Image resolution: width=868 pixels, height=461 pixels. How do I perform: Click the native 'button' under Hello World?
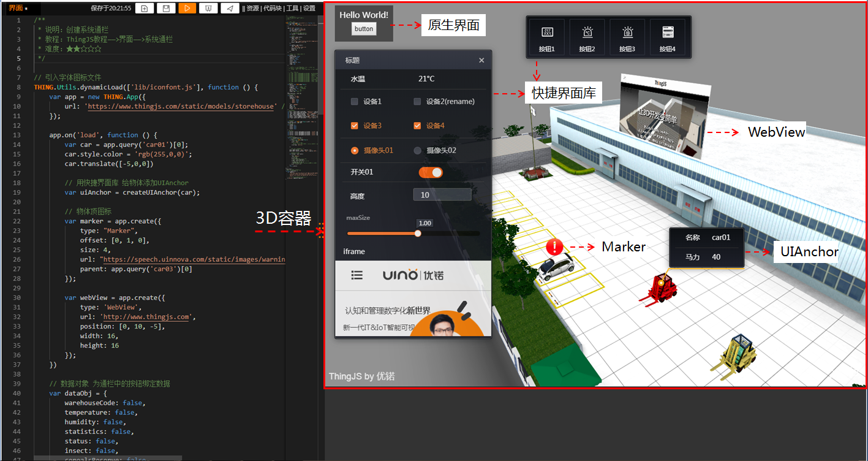point(364,29)
